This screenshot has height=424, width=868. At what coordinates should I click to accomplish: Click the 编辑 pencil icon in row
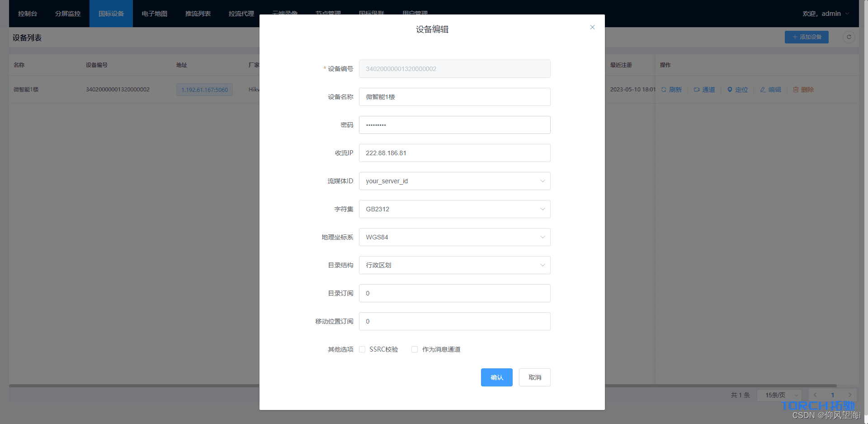(x=763, y=90)
